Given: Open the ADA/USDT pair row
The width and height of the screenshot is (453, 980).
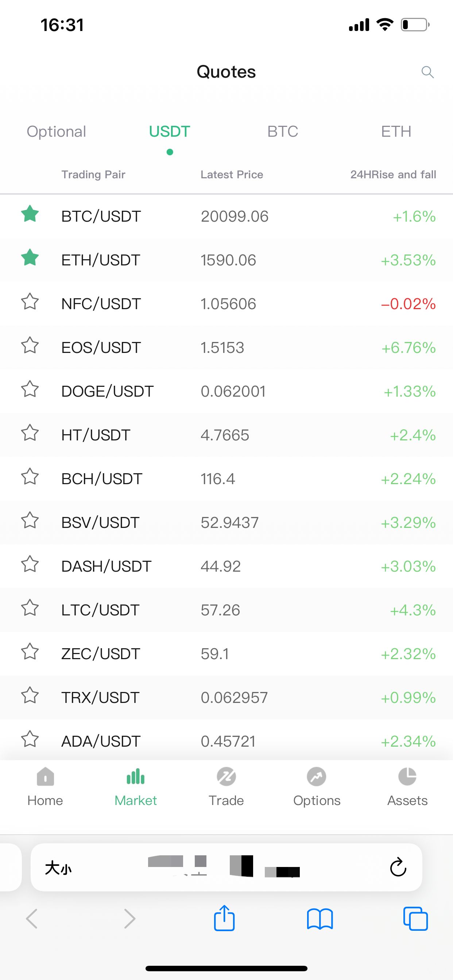Looking at the screenshot, I should [x=101, y=741].
